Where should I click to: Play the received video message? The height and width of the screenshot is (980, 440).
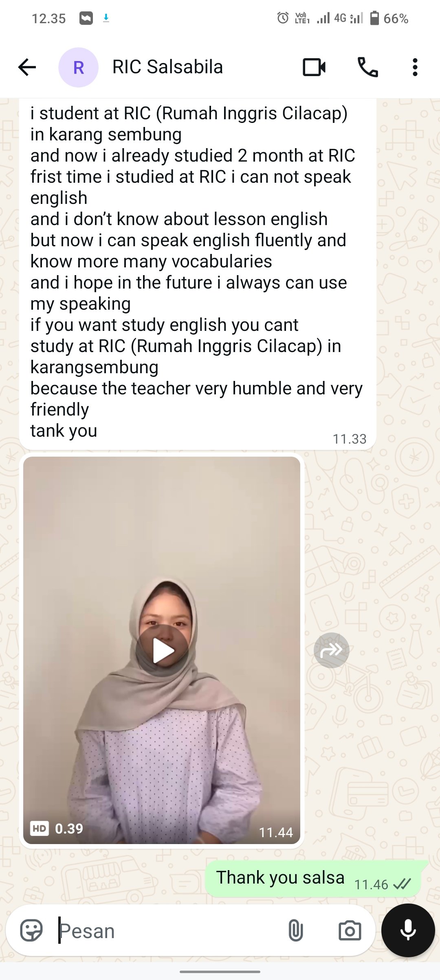pos(162,650)
